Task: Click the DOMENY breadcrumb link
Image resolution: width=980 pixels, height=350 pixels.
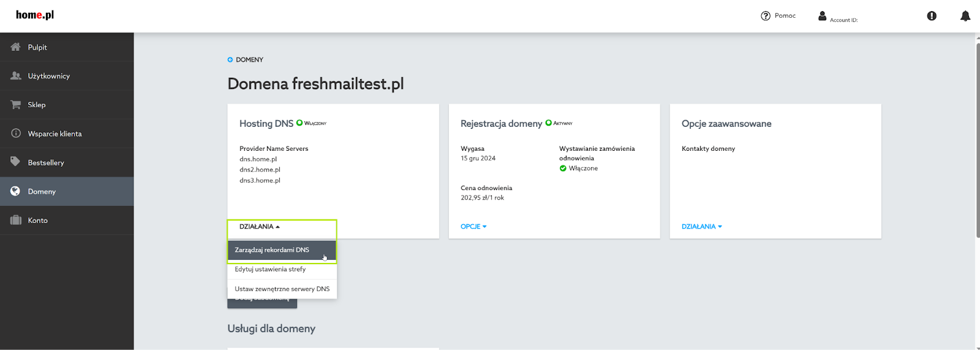Action: (x=249, y=59)
